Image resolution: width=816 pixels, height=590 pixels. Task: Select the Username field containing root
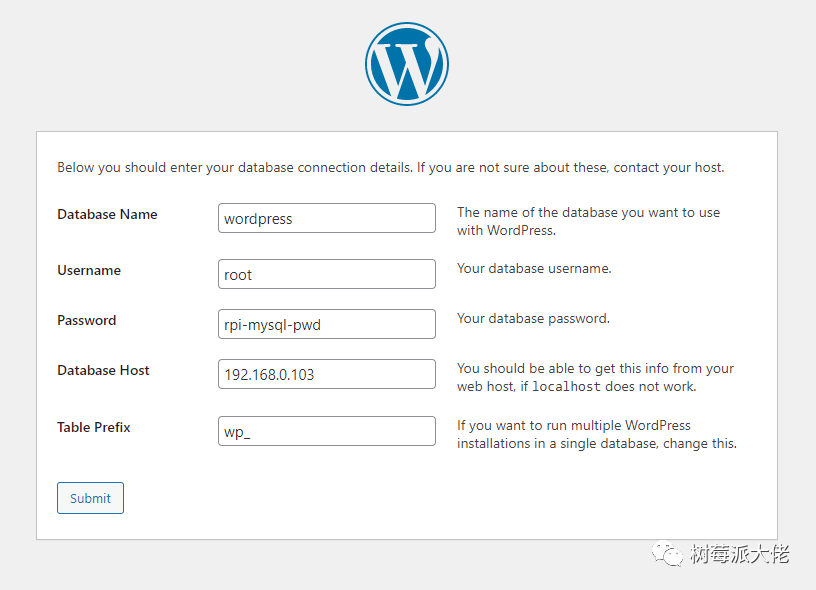tap(327, 274)
